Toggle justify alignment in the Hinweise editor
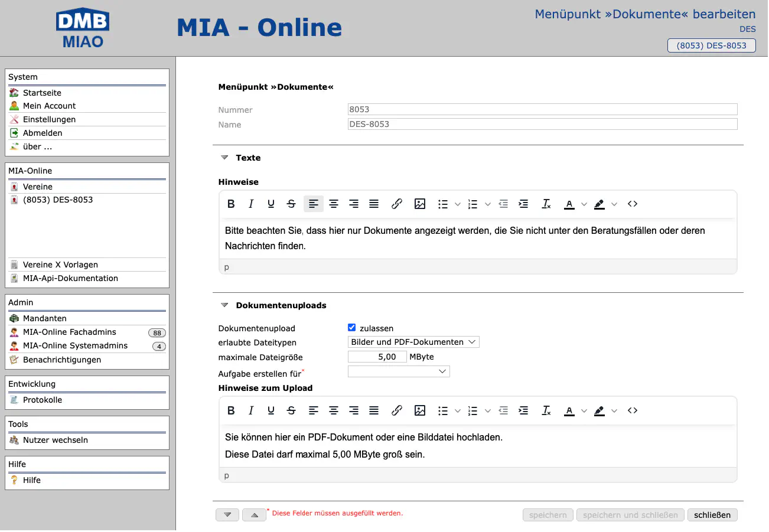 tap(374, 204)
